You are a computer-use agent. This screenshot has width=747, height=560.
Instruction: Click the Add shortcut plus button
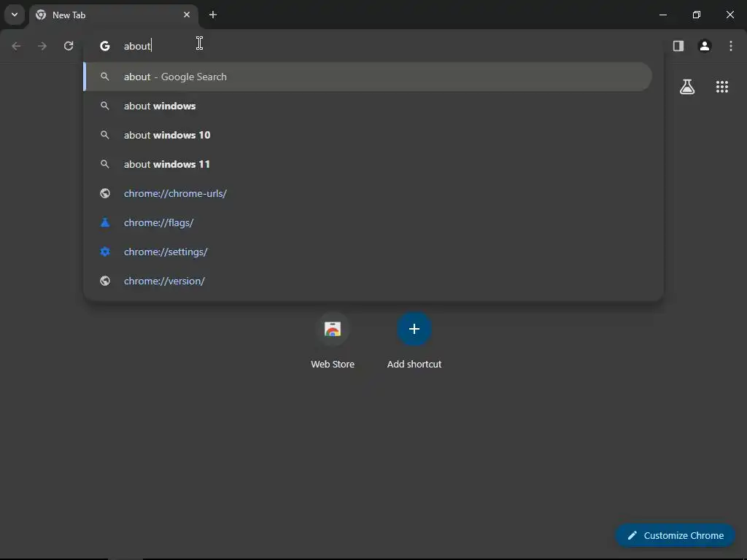tap(414, 329)
